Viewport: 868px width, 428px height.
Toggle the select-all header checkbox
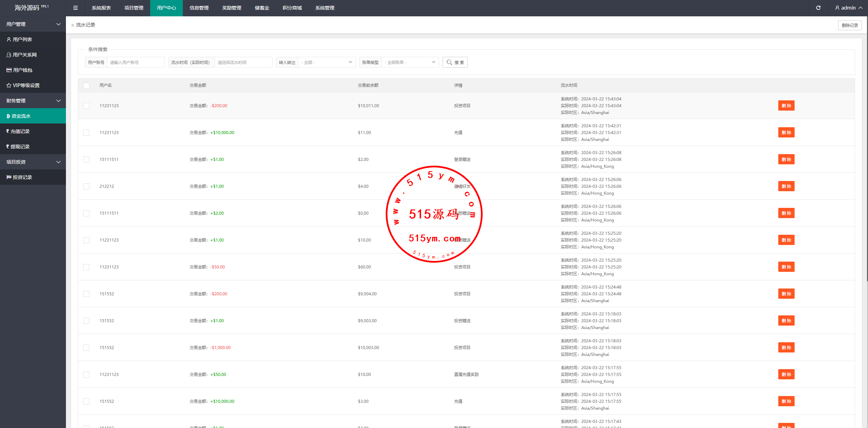[86, 85]
